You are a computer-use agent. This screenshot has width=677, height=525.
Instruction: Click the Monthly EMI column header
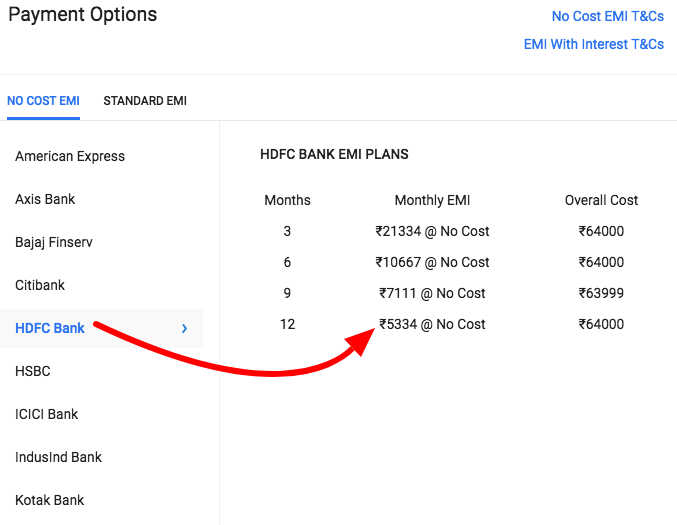pyautogui.click(x=432, y=200)
